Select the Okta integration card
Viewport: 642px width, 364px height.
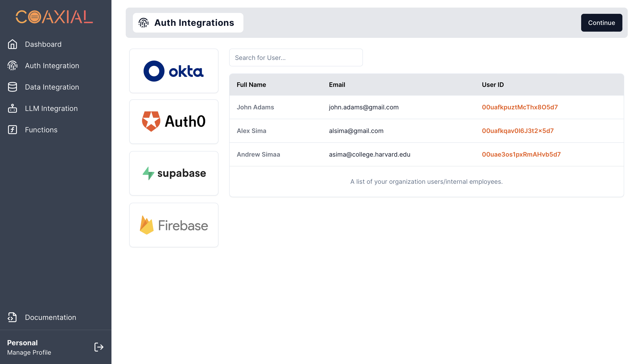174,71
